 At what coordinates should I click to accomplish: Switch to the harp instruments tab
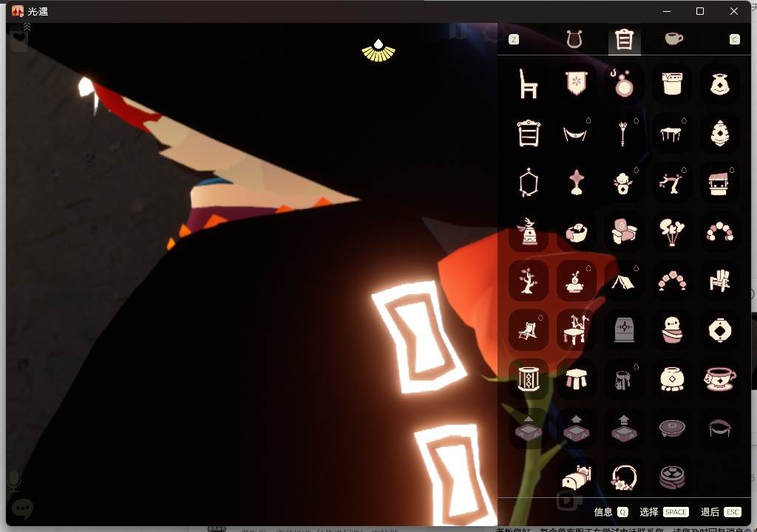[574, 39]
